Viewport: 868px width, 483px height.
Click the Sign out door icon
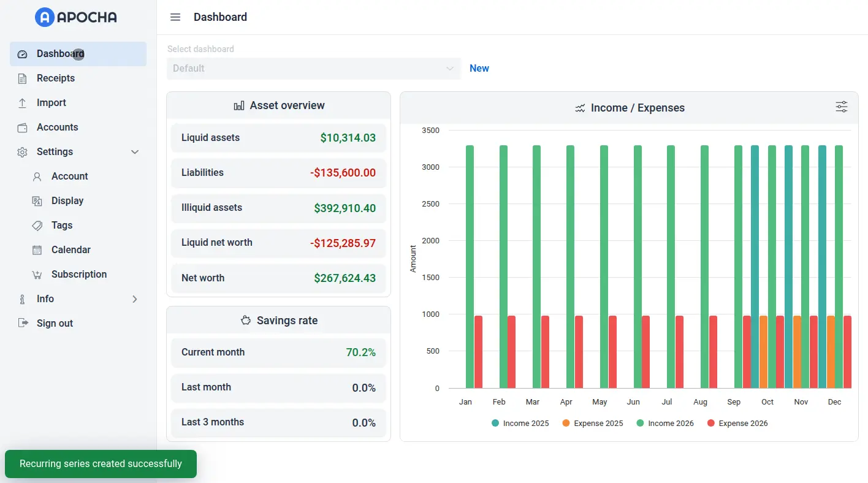23,324
